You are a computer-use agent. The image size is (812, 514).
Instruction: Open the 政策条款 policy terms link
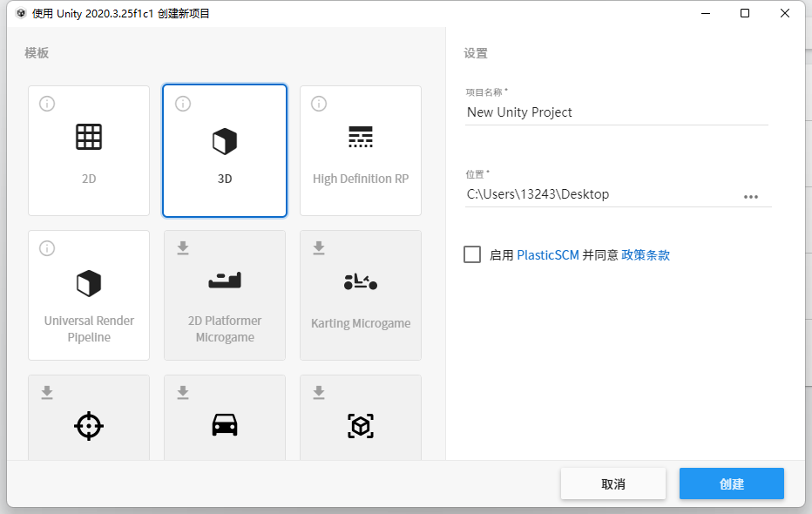646,255
